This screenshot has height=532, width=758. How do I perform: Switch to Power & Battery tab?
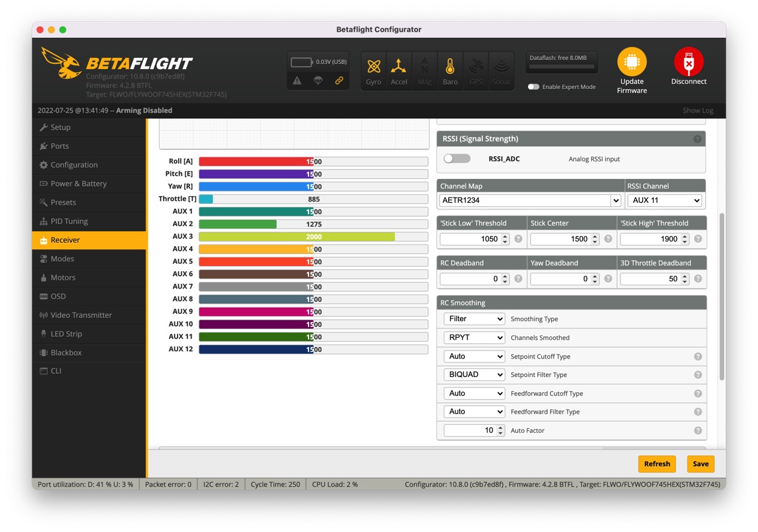89,184
